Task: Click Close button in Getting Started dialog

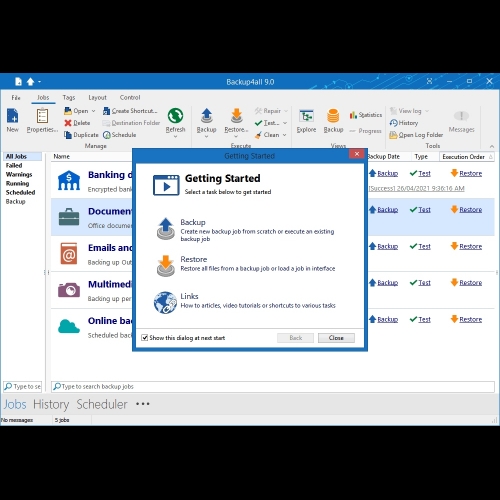Action: point(336,338)
